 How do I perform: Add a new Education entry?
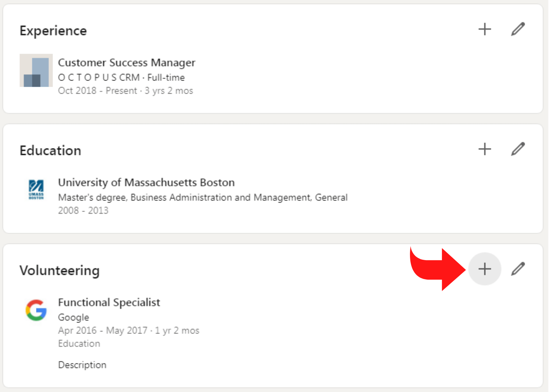[485, 149]
